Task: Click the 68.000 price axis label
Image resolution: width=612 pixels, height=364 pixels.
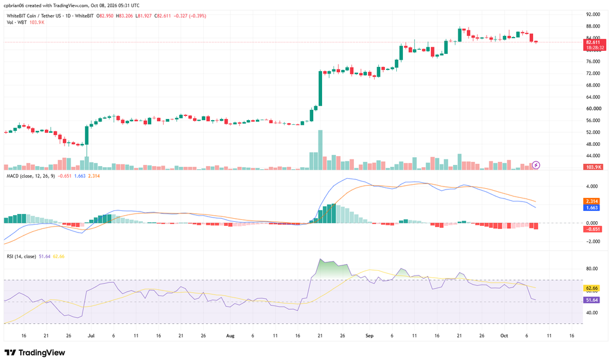Action: click(593, 85)
